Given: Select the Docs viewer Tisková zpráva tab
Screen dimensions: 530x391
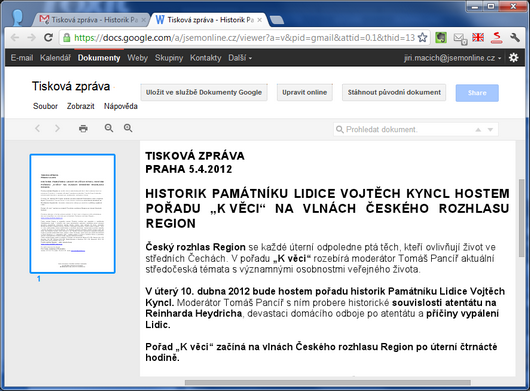Looking at the screenshot, I should point(208,20).
